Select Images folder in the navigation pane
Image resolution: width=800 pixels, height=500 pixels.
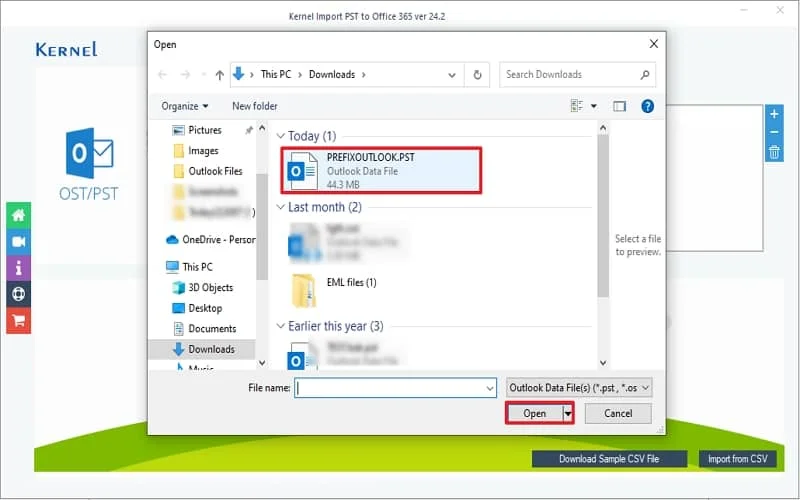[x=203, y=151]
